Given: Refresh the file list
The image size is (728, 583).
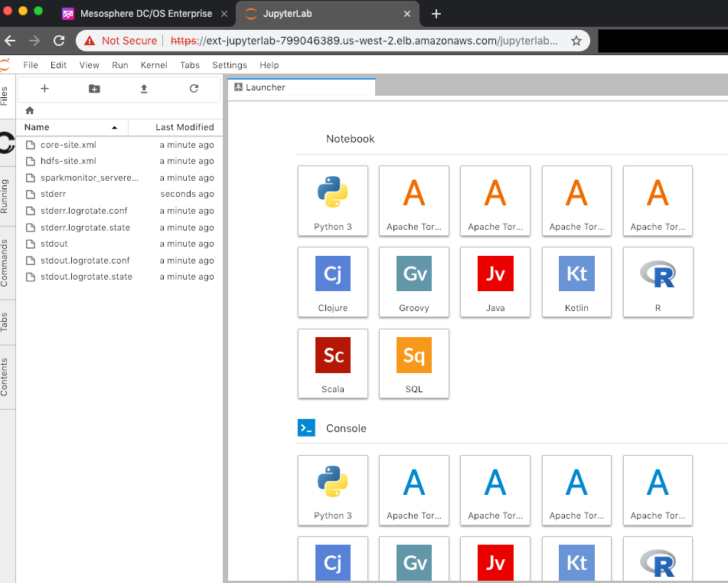Looking at the screenshot, I should coord(194,88).
